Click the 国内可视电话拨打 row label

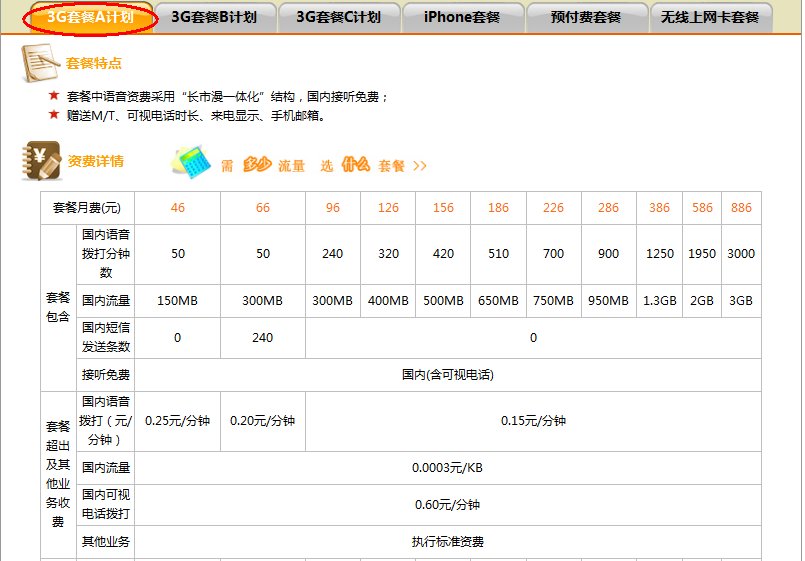point(105,505)
